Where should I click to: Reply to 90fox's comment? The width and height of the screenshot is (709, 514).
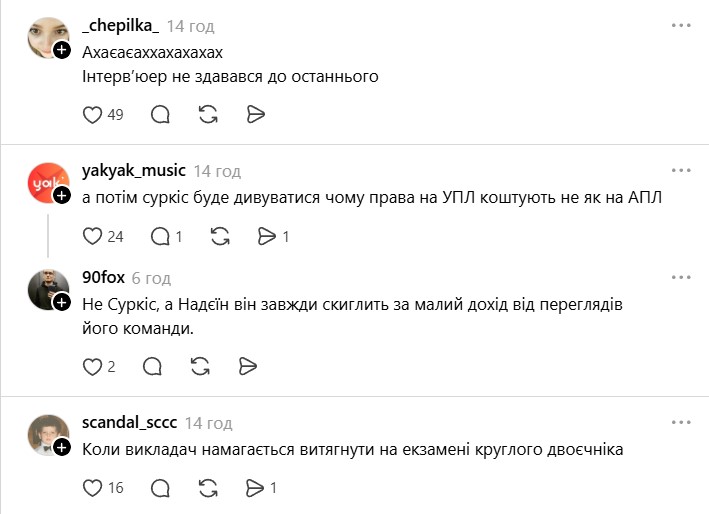pos(151,366)
